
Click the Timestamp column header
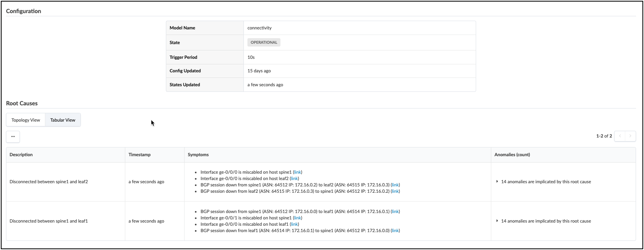click(140, 155)
